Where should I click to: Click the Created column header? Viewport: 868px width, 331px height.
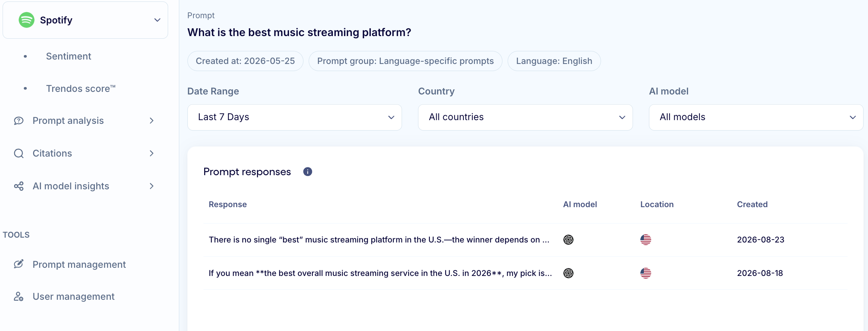tap(752, 204)
